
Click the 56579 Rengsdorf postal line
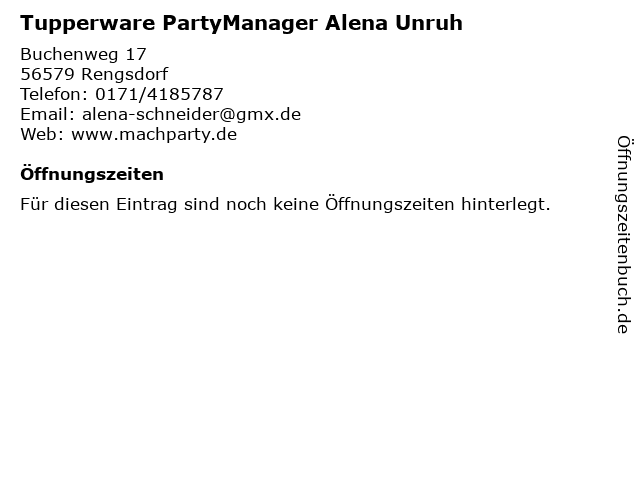(x=94, y=74)
